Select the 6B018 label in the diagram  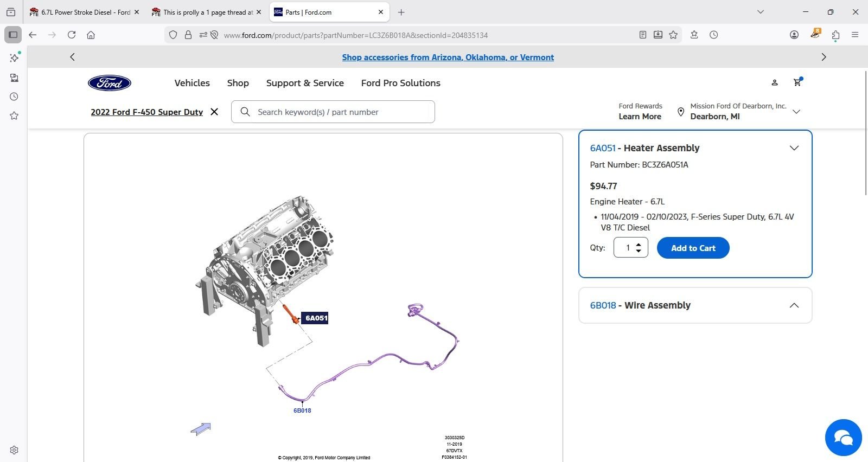[x=302, y=410]
